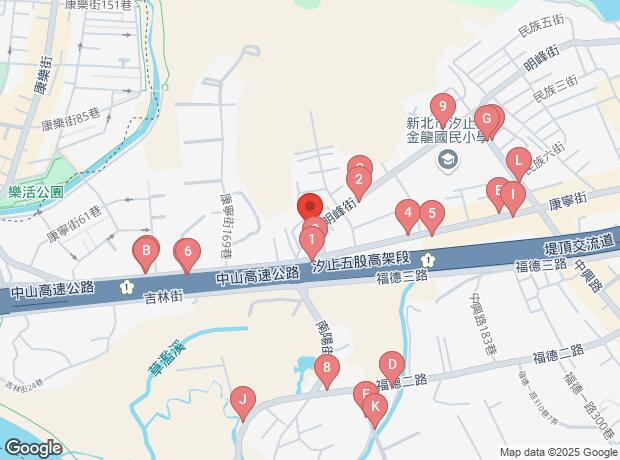Click marker numbered 5 on 康寧街
The height and width of the screenshot is (460, 620).
click(432, 218)
